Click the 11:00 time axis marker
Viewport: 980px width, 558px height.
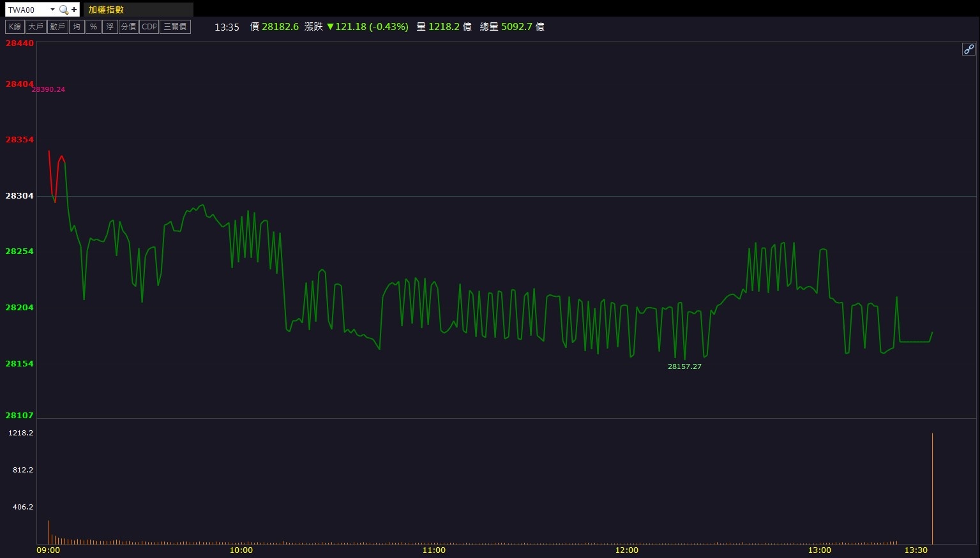[x=433, y=550]
